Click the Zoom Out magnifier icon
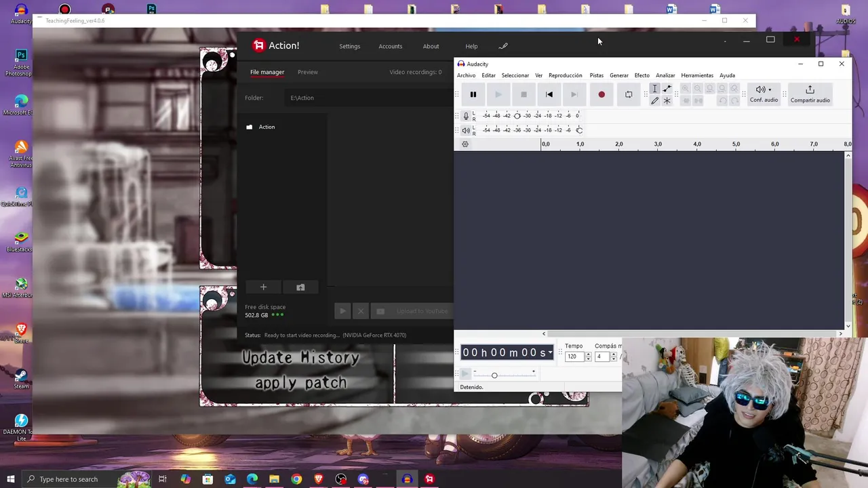The height and width of the screenshot is (488, 868). click(x=698, y=89)
